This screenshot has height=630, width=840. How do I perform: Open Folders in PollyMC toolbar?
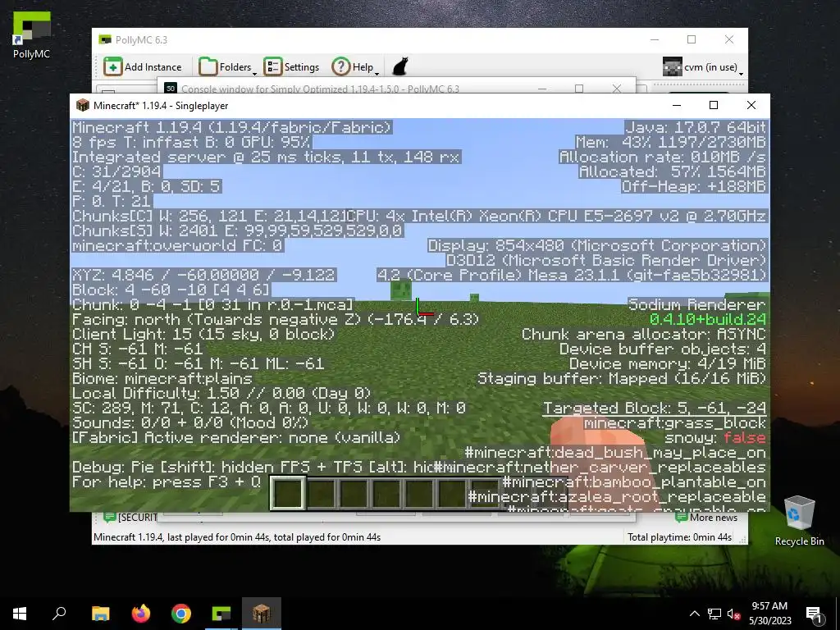click(x=225, y=67)
